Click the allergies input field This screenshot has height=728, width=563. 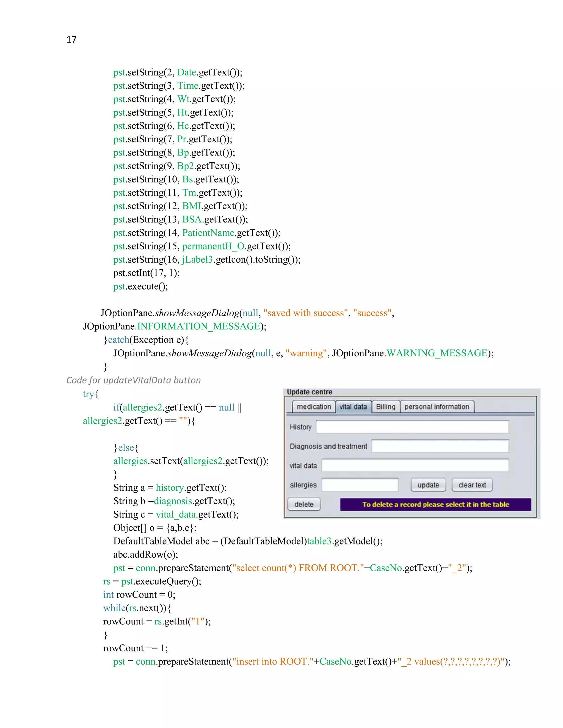pyautogui.click(x=360, y=485)
